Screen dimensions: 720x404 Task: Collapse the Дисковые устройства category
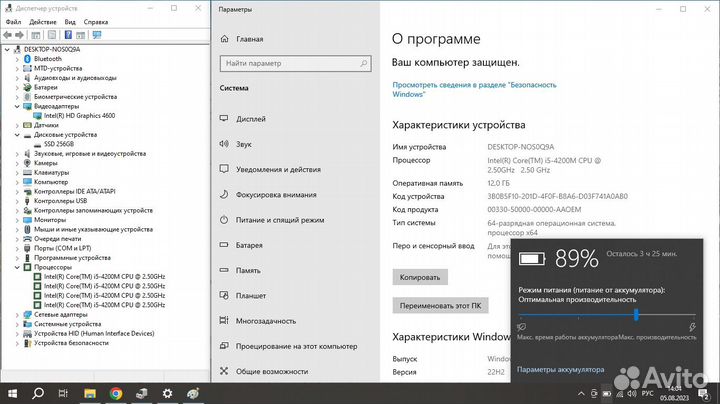(x=17, y=135)
